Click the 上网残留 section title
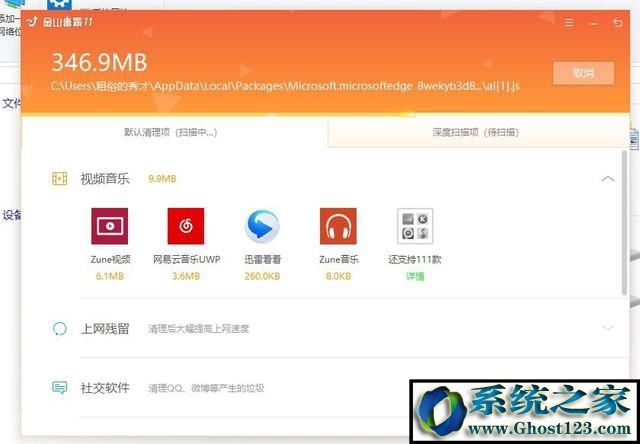 (x=105, y=329)
